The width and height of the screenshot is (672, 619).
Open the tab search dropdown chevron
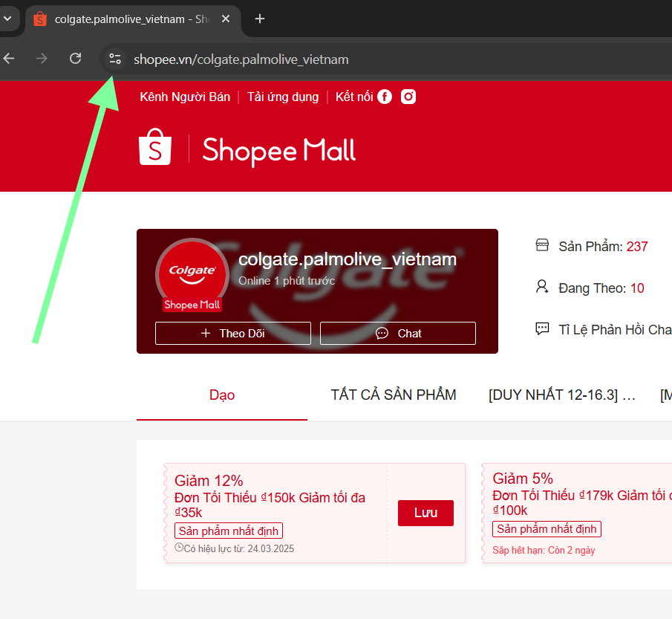[7, 19]
